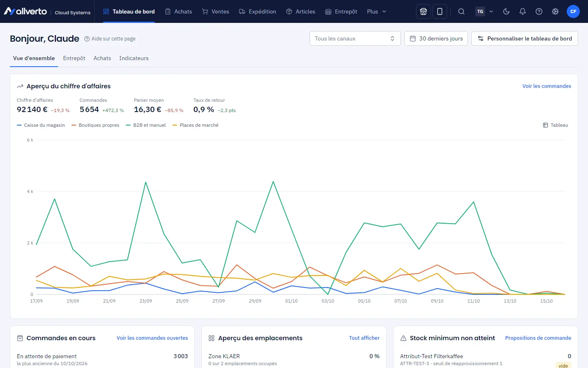Open the 30 derniers jours date range
This screenshot has height=368, width=588.
click(436, 38)
